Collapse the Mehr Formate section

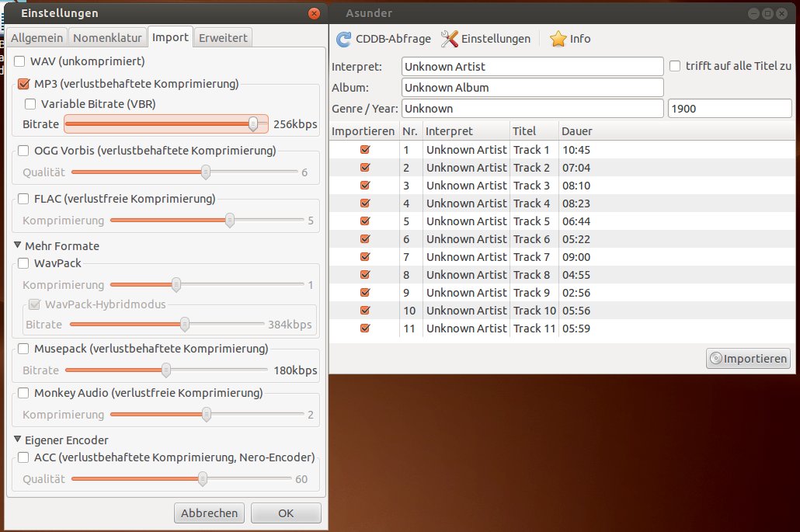17,245
